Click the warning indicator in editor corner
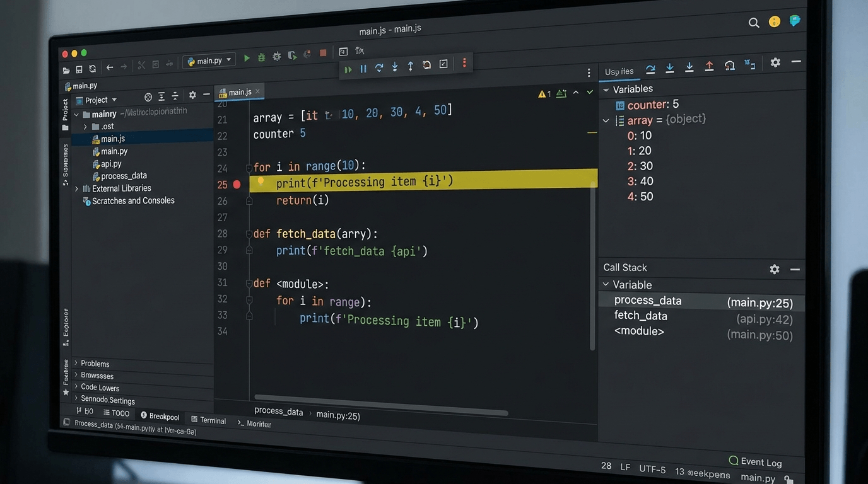This screenshot has width=868, height=484. point(544,94)
